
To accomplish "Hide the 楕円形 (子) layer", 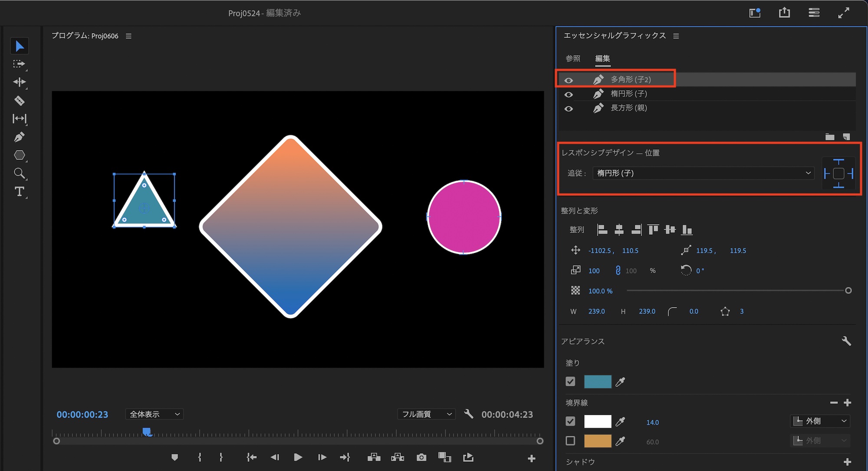I will click(569, 94).
